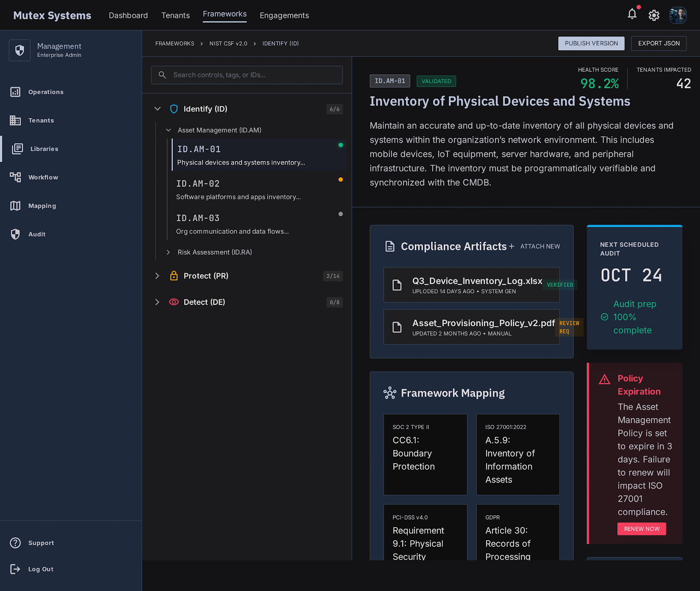700x591 pixels.
Task: Click the green status dot on ID.AM-01
Action: pyautogui.click(x=340, y=145)
